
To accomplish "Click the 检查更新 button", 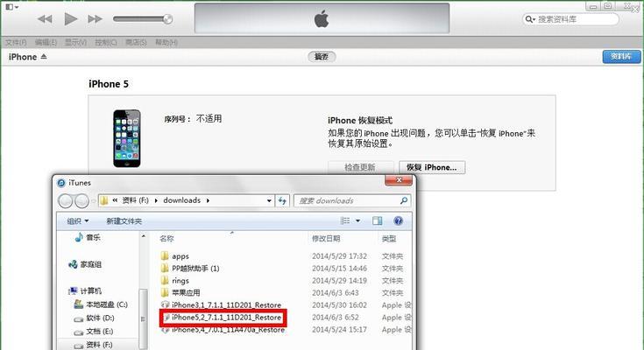I will [x=360, y=167].
